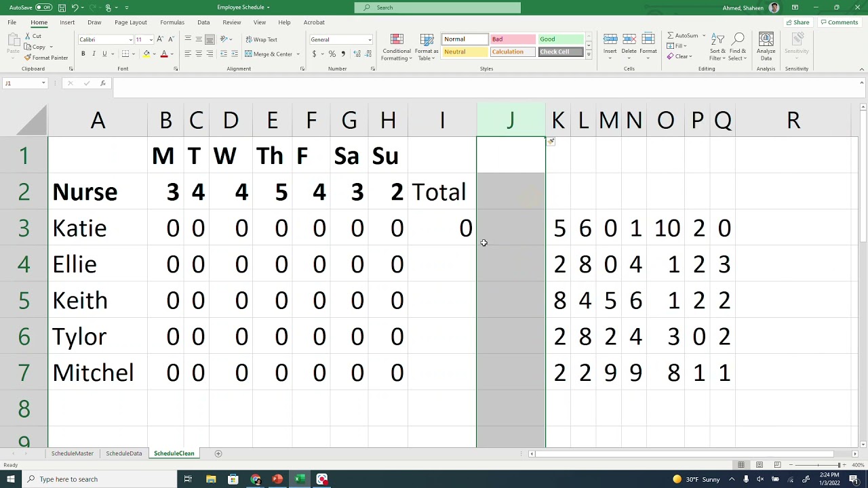Apply the Good cell style
Viewport: 868px width, 488px height.
(x=561, y=39)
